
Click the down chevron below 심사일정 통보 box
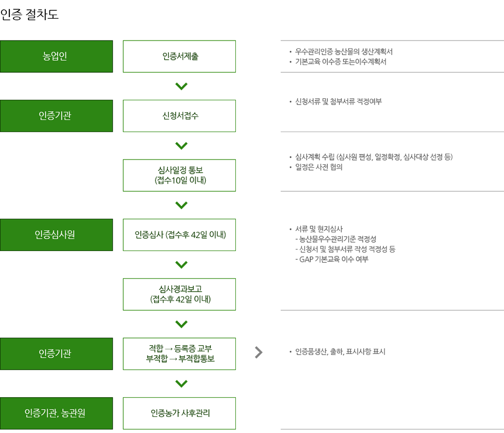181,205
